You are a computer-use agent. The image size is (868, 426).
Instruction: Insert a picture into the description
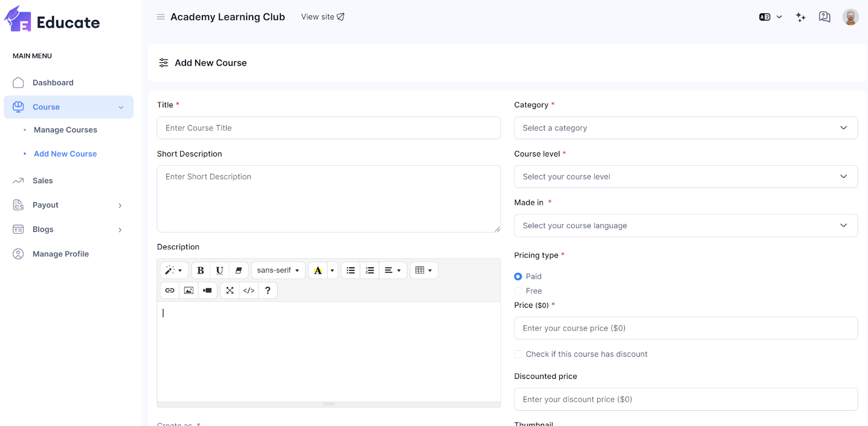[189, 291]
